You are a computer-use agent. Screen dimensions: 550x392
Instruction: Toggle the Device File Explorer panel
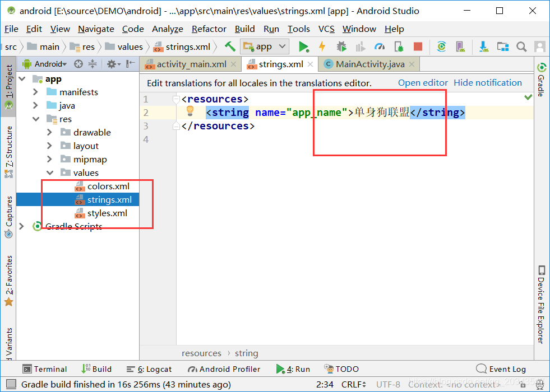click(542, 305)
